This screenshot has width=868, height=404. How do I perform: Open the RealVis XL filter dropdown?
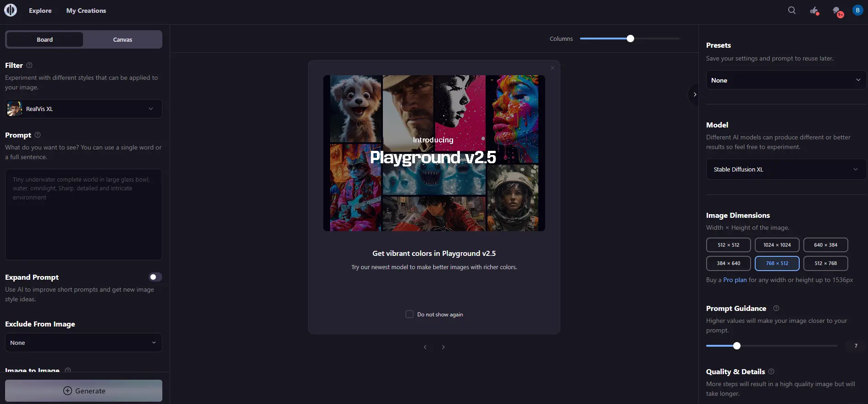(83, 109)
